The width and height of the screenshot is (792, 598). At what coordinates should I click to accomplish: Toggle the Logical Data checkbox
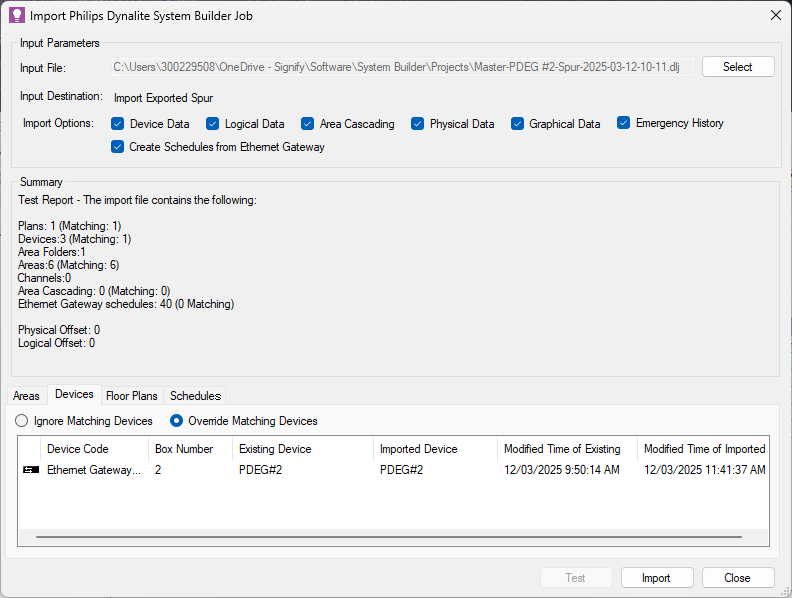coord(213,124)
